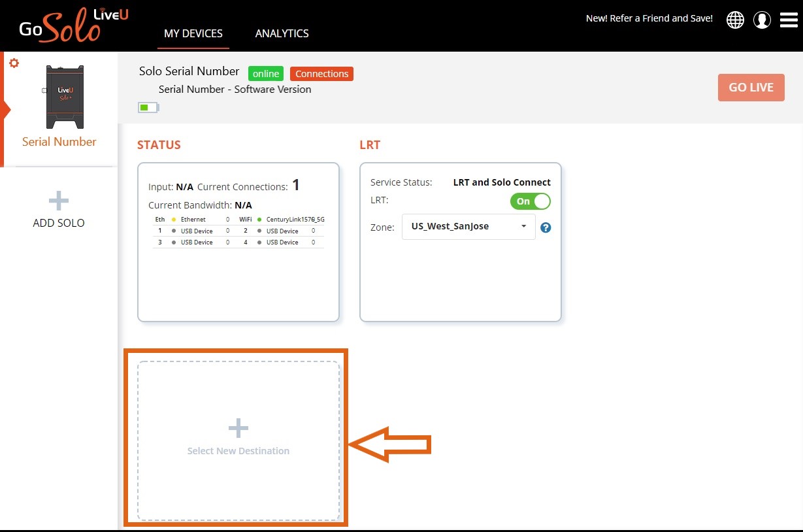Click the Ethernet row label in the table

click(193, 220)
